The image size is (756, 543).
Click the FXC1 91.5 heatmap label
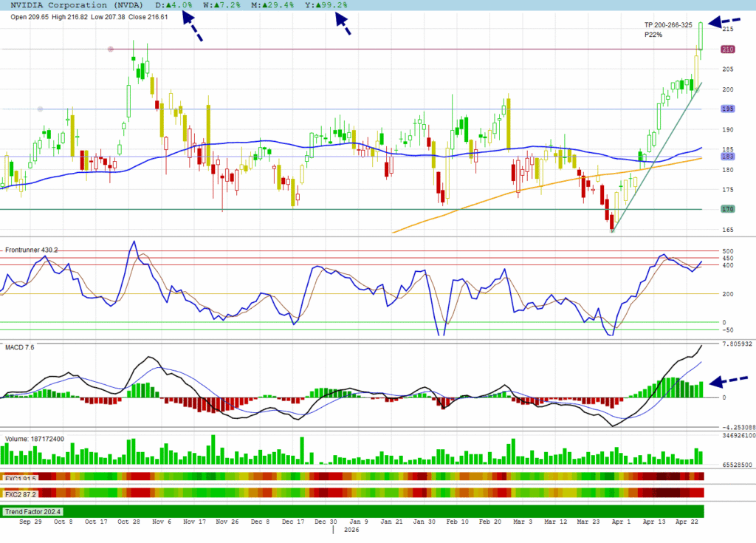point(21,478)
